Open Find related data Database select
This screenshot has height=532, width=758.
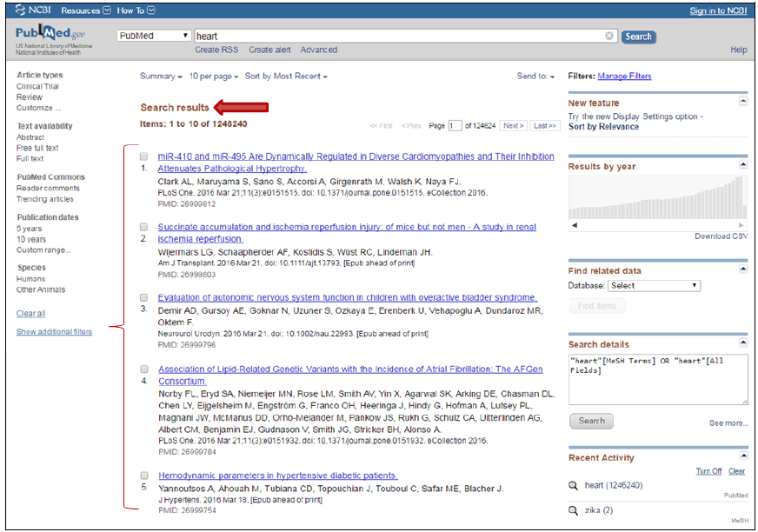point(654,285)
